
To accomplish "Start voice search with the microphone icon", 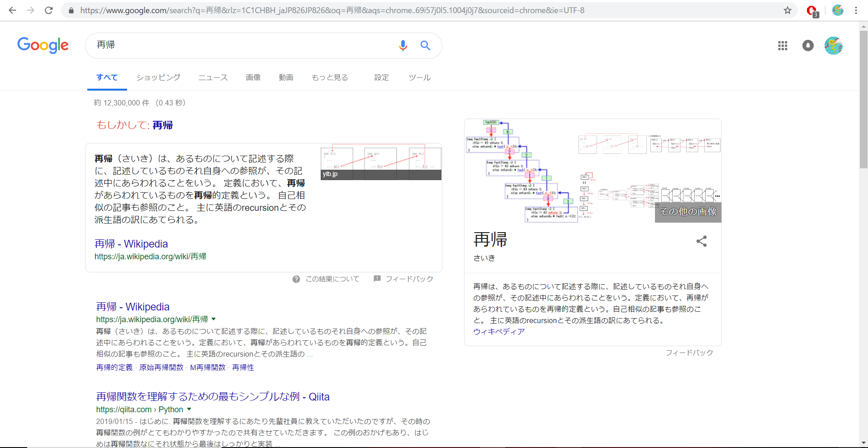I will 403,45.
